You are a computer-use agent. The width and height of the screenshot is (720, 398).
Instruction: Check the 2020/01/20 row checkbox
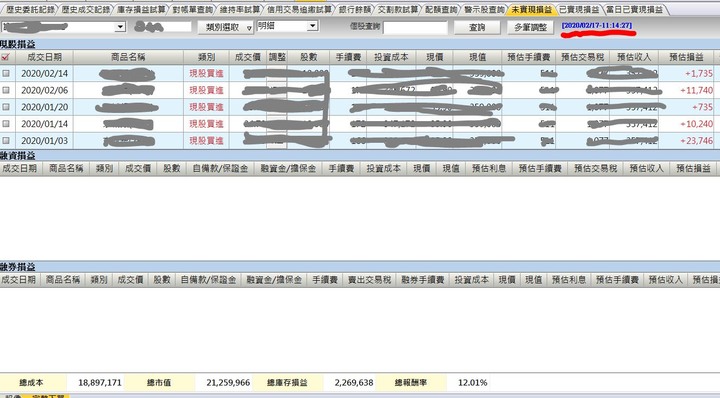click(x=6, y=107)
